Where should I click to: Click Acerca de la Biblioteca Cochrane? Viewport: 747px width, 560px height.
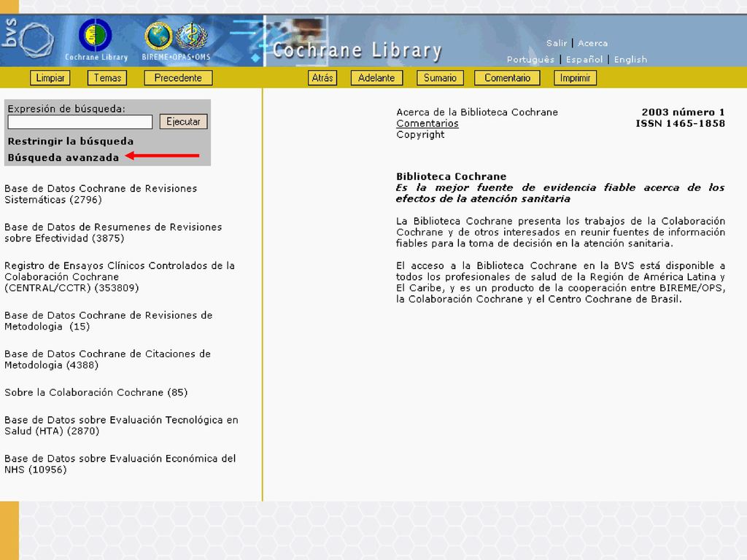tap(477, 112)
